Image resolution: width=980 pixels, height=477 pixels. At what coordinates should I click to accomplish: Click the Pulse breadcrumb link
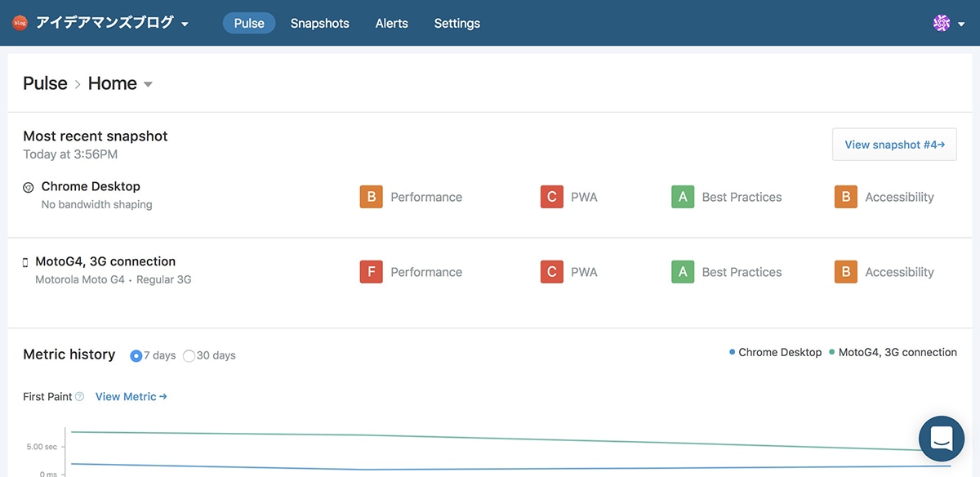tap(45, 83)
